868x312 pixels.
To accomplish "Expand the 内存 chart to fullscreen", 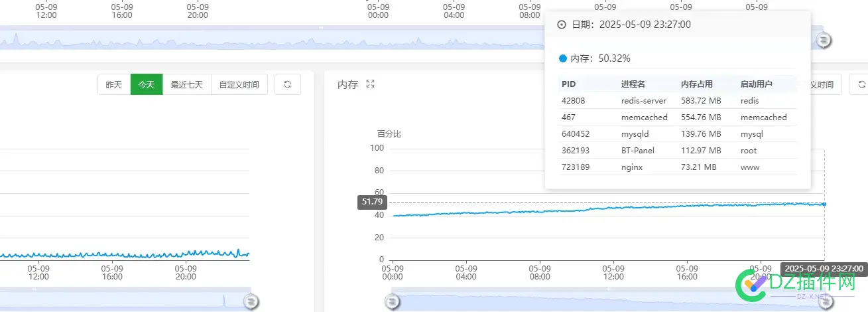I will (x=371, y=84).
